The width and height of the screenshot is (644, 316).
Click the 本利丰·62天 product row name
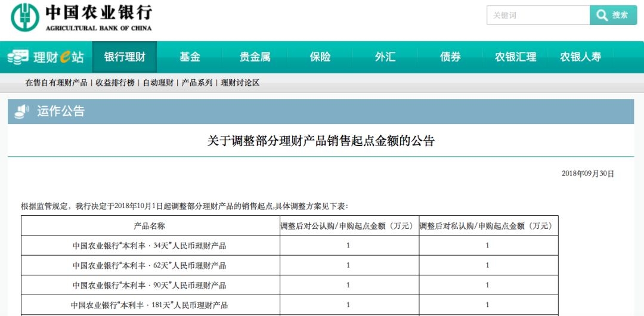click(x=150, y=265)
